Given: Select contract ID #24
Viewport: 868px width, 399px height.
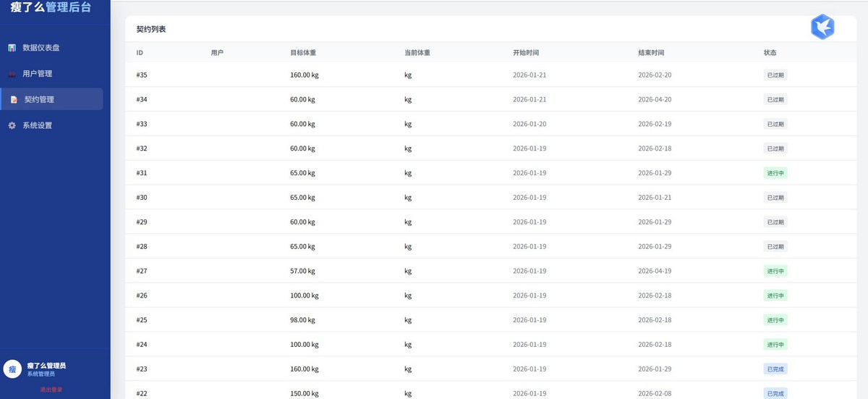Looking at the screenshot, I should [142, 345].
